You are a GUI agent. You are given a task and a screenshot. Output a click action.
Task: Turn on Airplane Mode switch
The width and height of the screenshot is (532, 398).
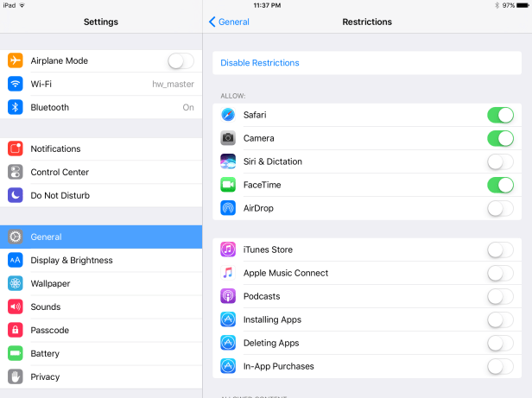click(180, 60)
